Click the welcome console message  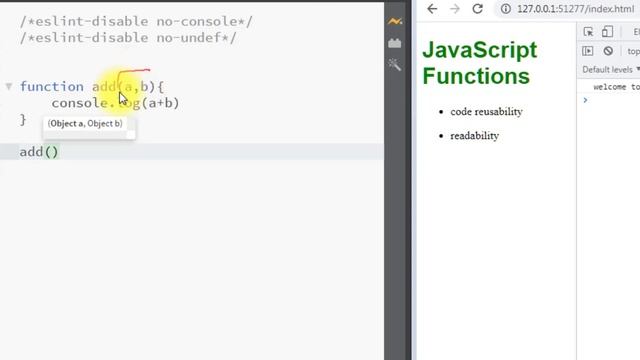[x=616, y=87]
